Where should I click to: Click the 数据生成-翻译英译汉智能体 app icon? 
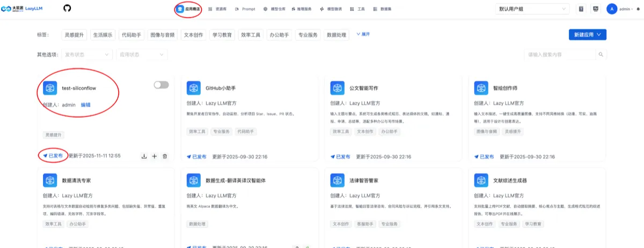[194, 181]
